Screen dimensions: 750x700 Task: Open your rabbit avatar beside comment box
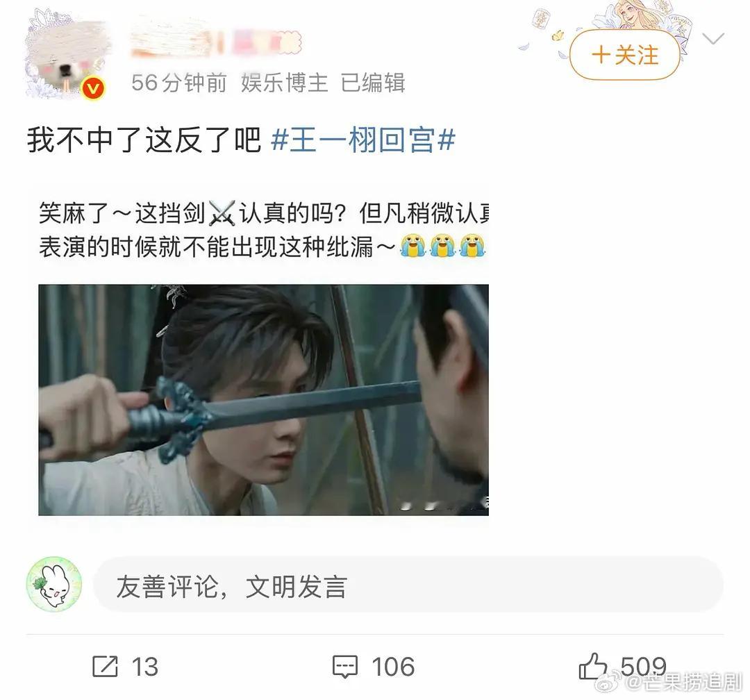53,584
